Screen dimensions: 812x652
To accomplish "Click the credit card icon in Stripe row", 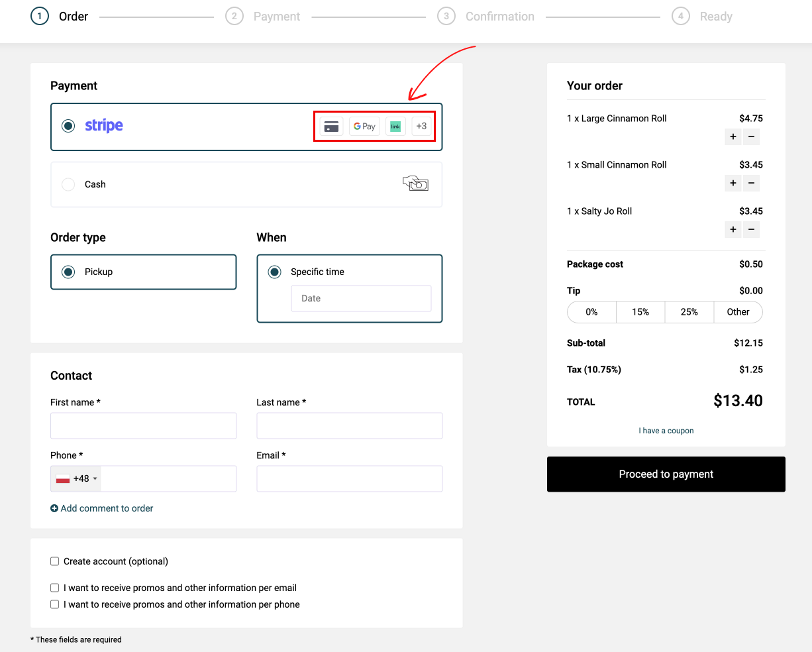I will click(332, 126).
